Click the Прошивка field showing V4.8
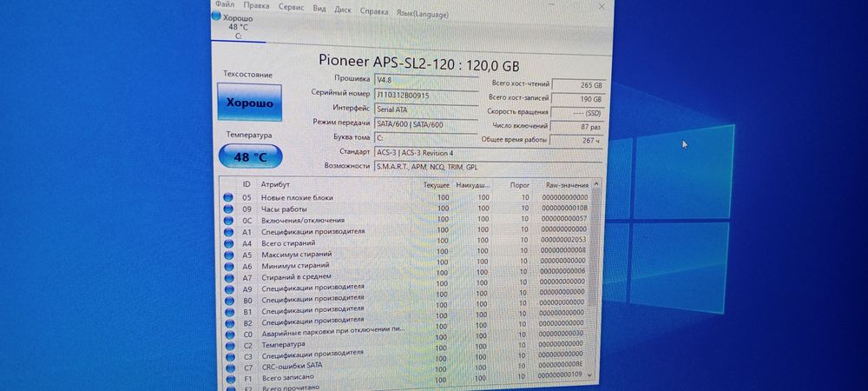 426,80
